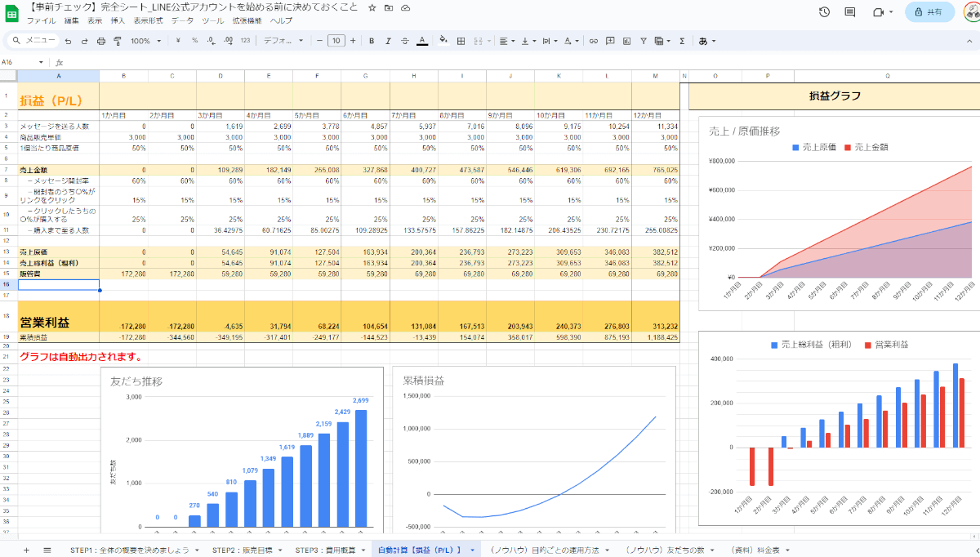Redo the last action

pyautogui.click(x=84, y=41)
